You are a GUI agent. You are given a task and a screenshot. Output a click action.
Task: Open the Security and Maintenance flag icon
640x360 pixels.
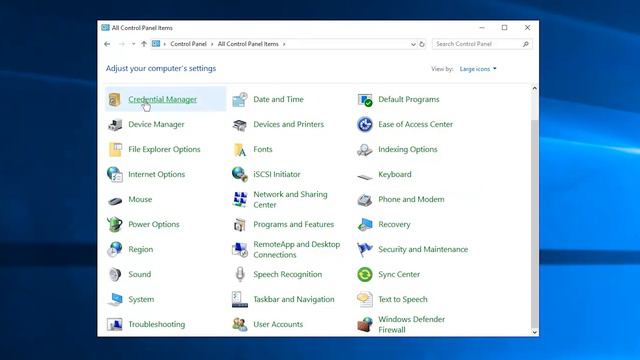click(x=364, y=249)
